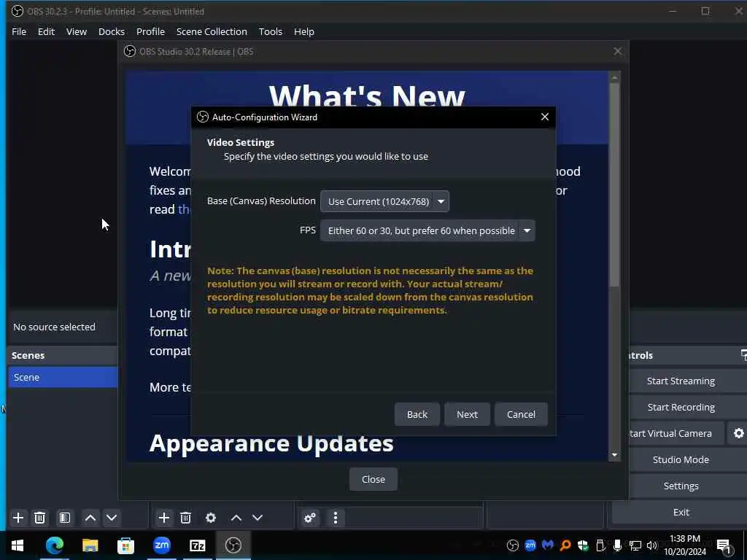Open the Help menu

[x=304, y=31]
